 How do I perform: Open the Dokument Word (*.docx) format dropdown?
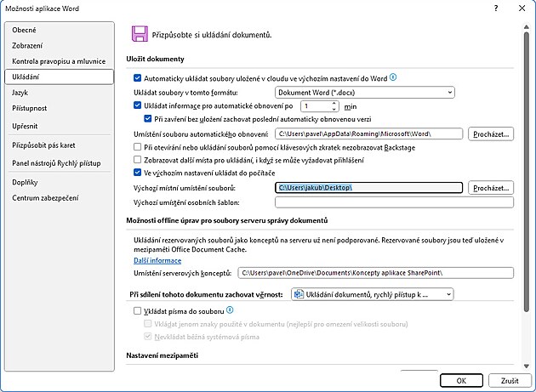coord(366,92)
